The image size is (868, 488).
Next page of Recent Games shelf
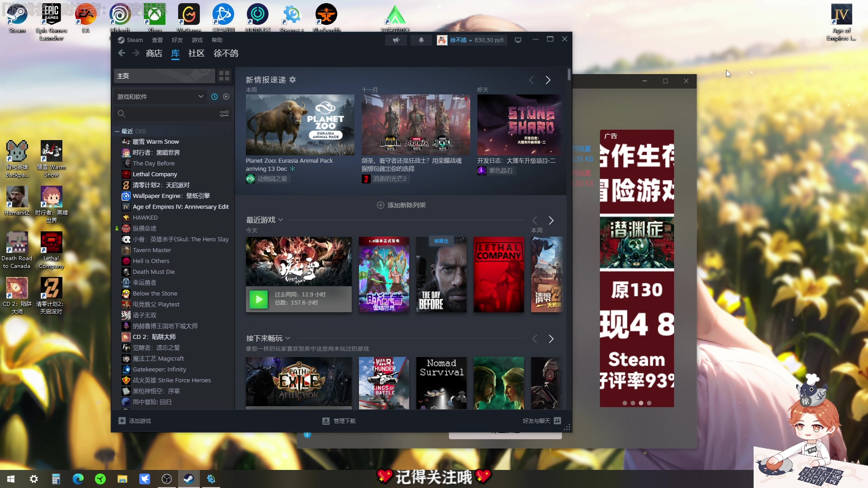551,221
